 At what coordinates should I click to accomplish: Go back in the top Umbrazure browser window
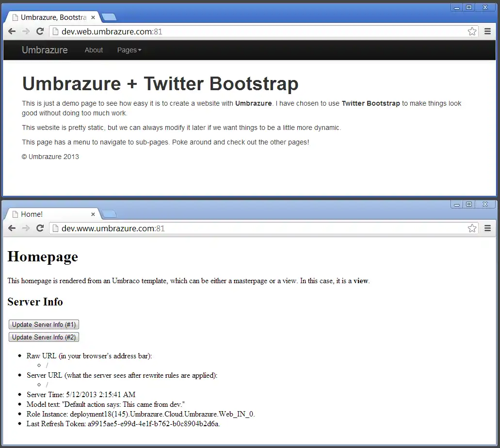click(x=12, y=31)
